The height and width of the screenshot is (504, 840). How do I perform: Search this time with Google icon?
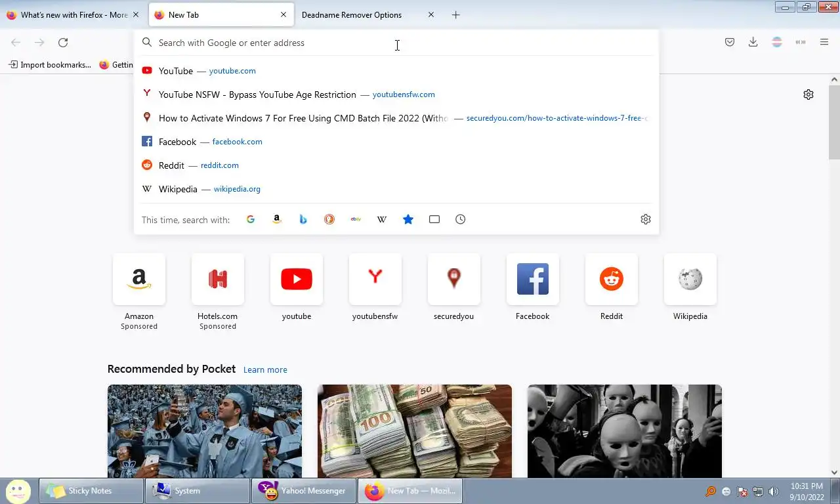[251, 219]
